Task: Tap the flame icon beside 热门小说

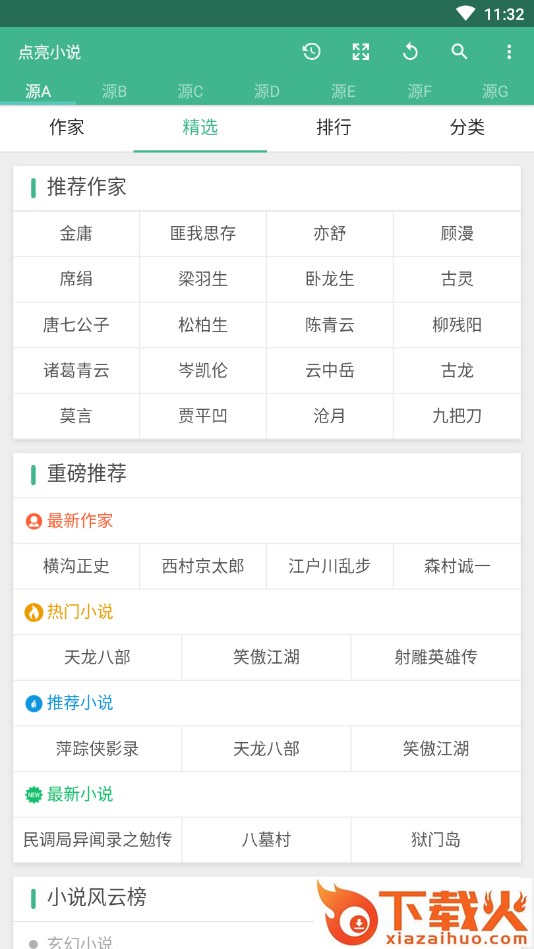Action: pos(33,612)
